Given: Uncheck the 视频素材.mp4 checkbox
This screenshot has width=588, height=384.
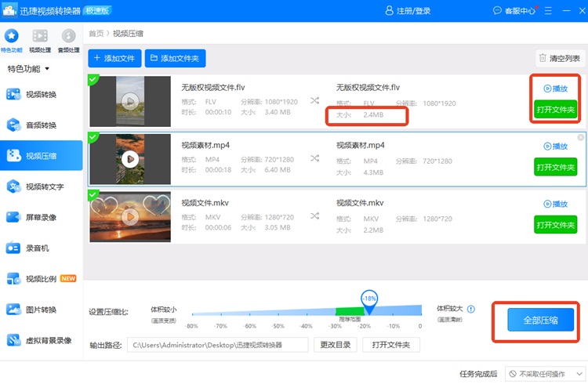Looking at the screenshot, I should [93, 136].
